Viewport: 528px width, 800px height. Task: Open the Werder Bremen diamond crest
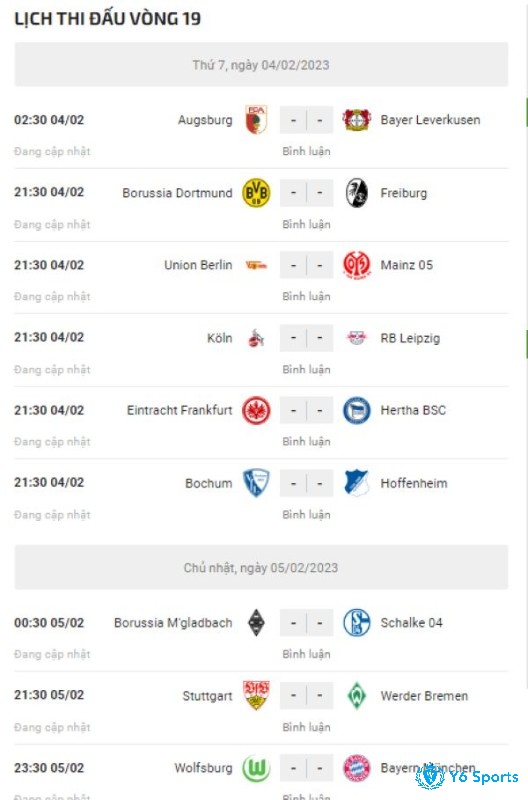point(356,696)
